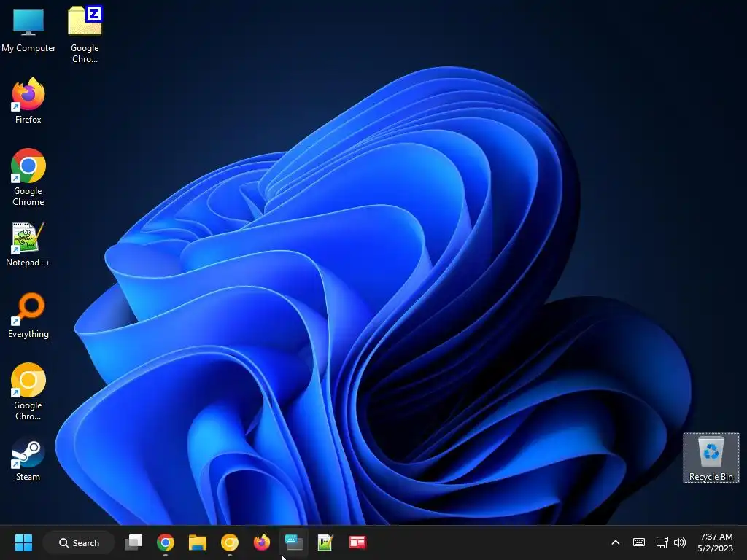
Task: Expand the hidden system tray icons chevron
Action: tap(616, 542)
